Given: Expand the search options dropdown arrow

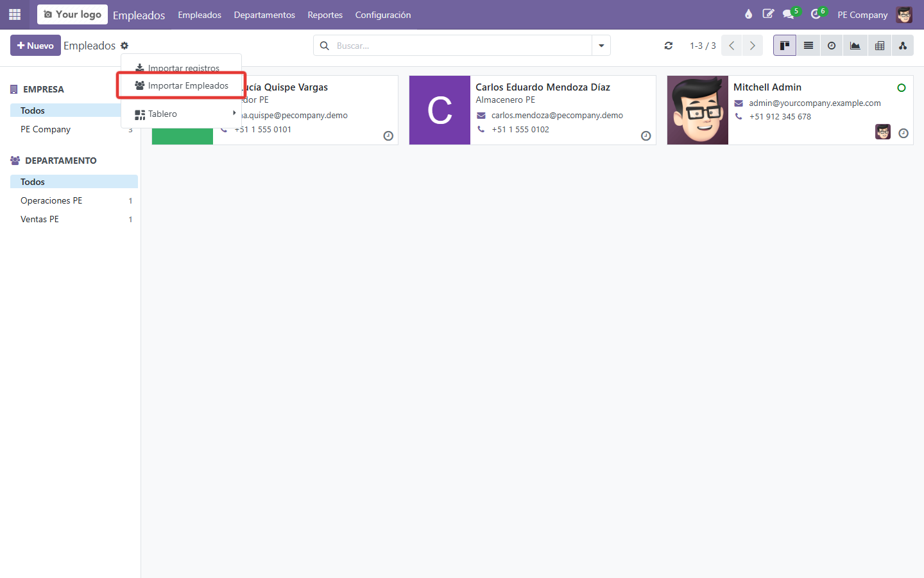Looking at the screenshot, I should 601,46.
